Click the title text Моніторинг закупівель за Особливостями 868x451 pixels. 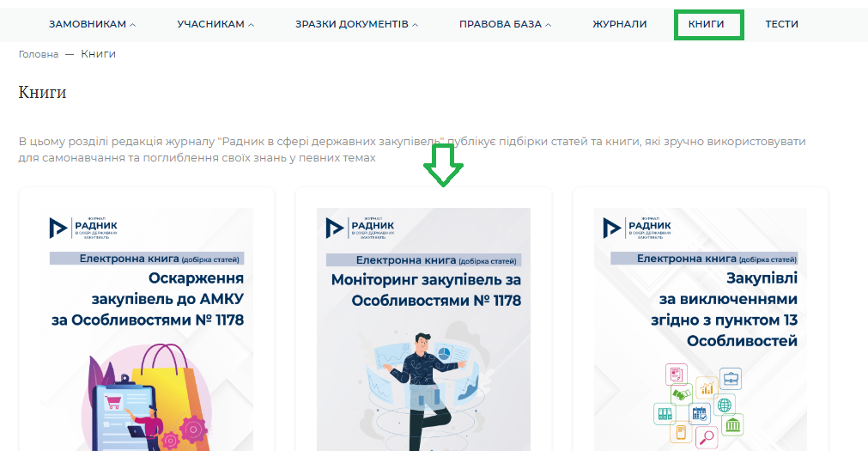click(426, 290)
